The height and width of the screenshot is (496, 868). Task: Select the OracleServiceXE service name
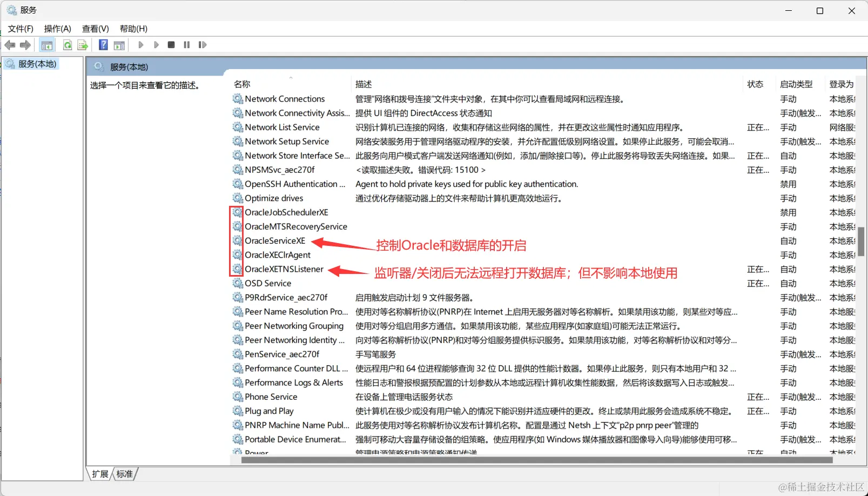pos(275,240)
